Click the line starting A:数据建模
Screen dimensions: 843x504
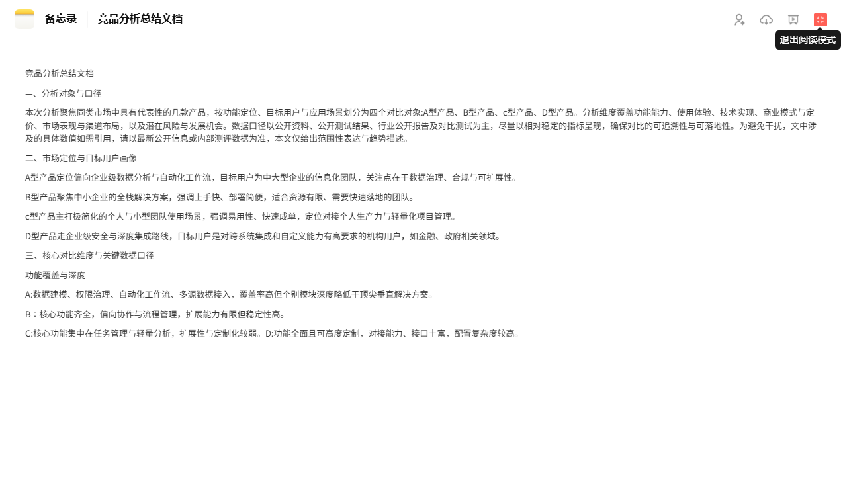230,294
